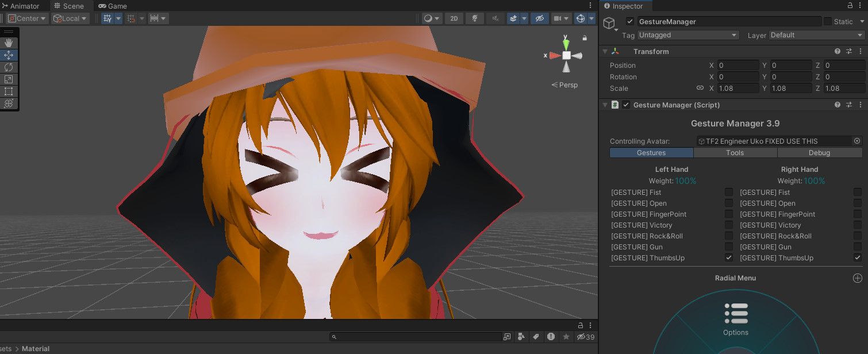Enable Right Hand Gun gesture checkbox
The width and height of the screenshot is (868, 354).
(x=858, y=247)
